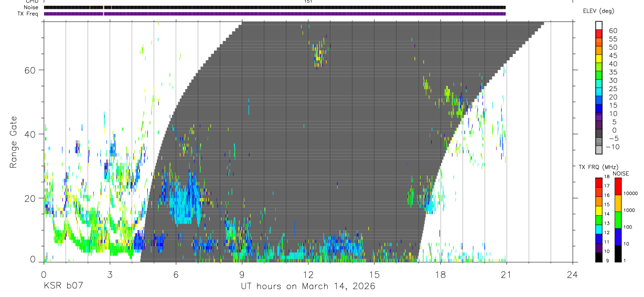Click the purple TX Freq time strip
This screenshot has width=644, height=297.
click(x=275, y=14)
